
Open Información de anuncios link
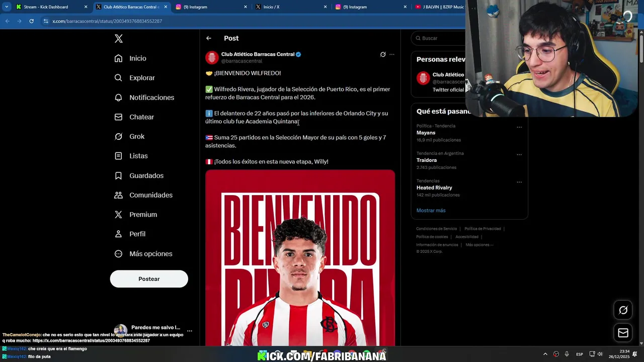click(x=437, y=245)
